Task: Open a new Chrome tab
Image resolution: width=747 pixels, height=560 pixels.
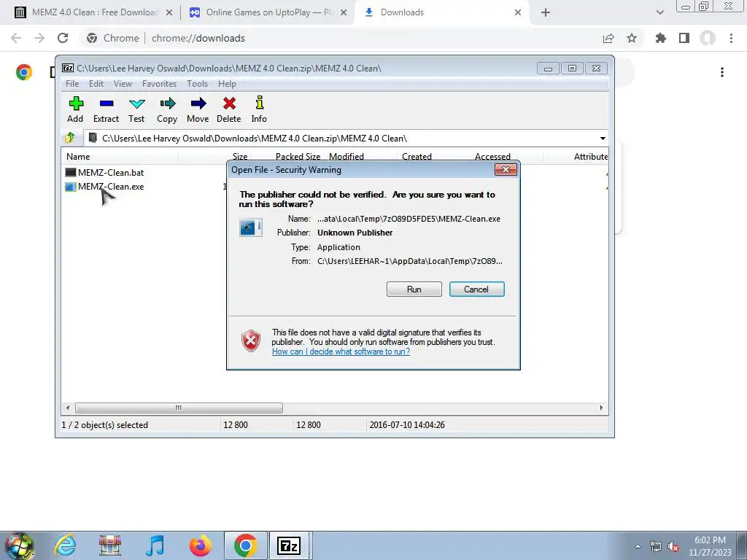Action: (546, 12)
